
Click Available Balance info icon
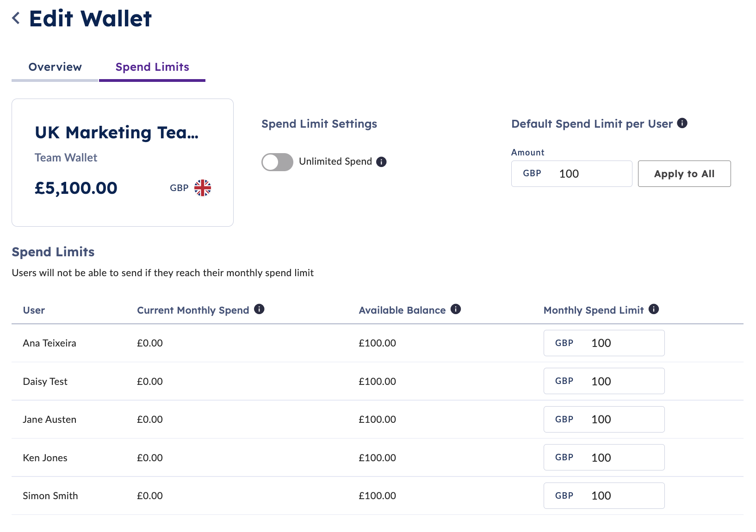tap(456, 309)
